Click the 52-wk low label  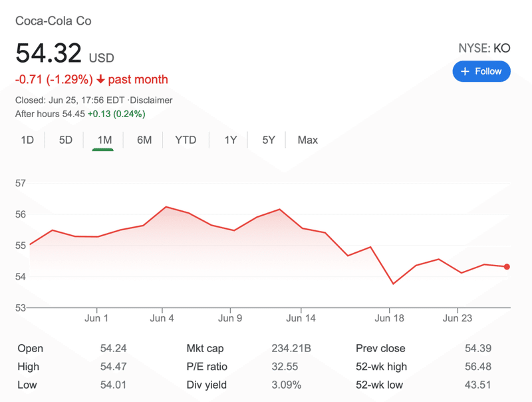379,385
